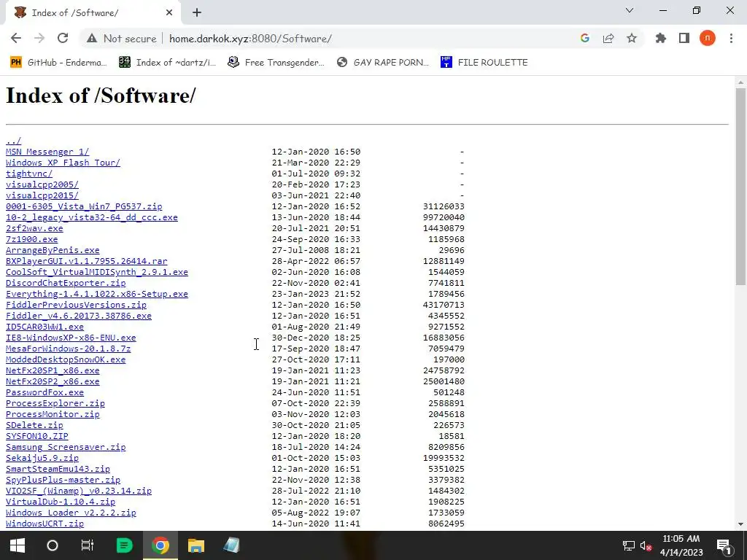Open the visualcpp2005/ directory
Viewport: 747px width, 560px height.
tap(42, 184)
